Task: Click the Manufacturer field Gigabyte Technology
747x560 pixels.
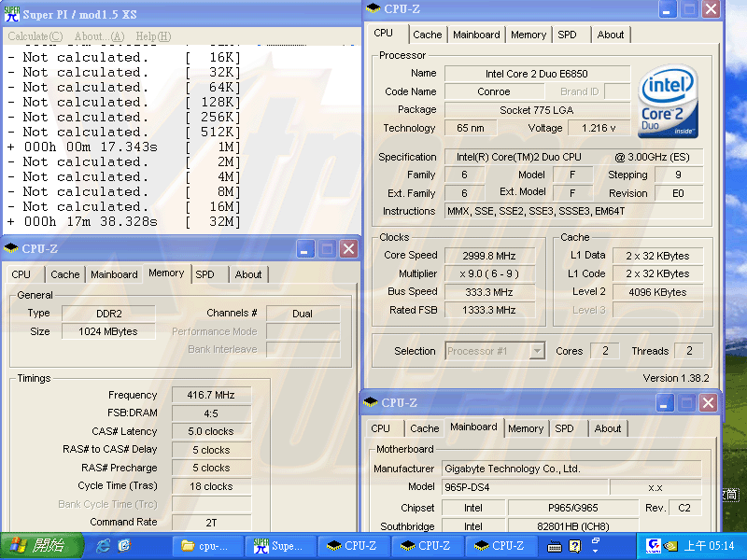Action: [x=571, y=469]
